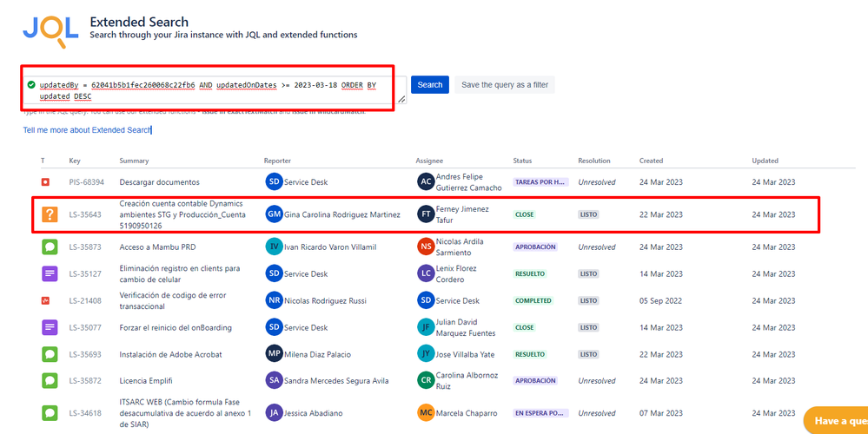
Task: Click the Search button
Action: click(x=429, y=84)
